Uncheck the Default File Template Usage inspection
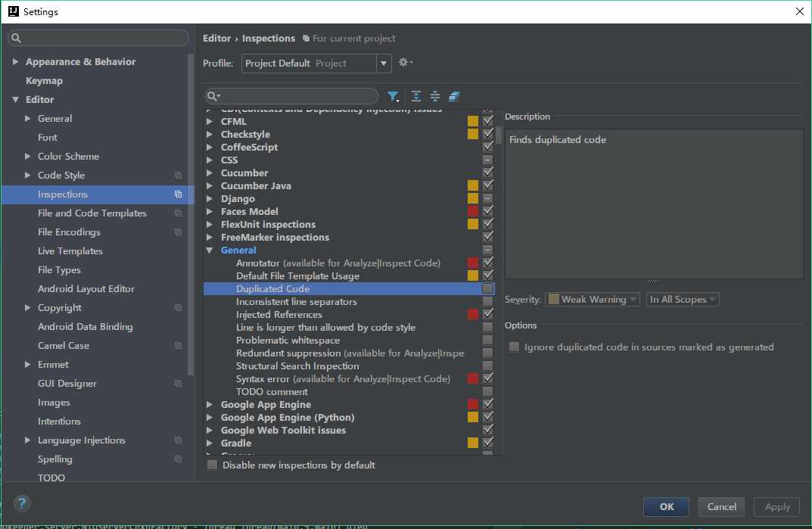The image size is (812, 529). (487, 275)
